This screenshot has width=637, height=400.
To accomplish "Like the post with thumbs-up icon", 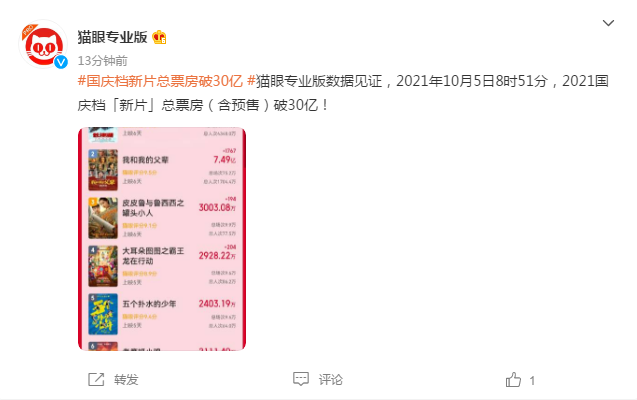I will [x=513, y=380].
